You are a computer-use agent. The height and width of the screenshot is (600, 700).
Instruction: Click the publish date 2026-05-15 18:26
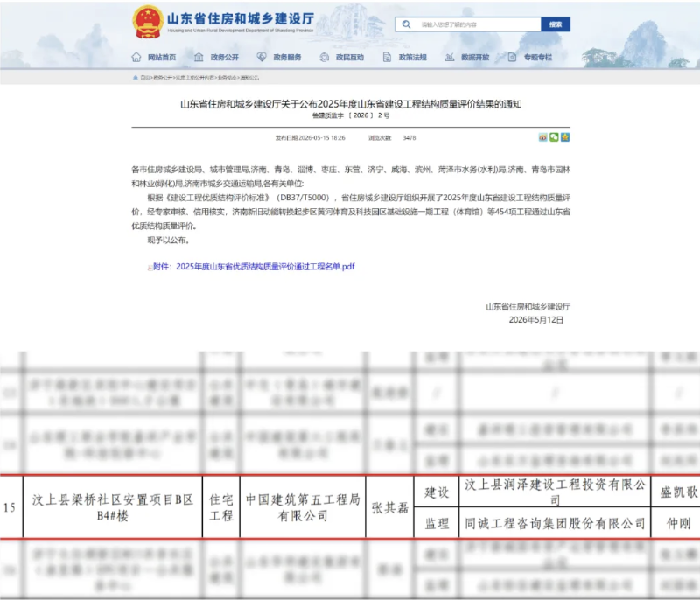321,138
